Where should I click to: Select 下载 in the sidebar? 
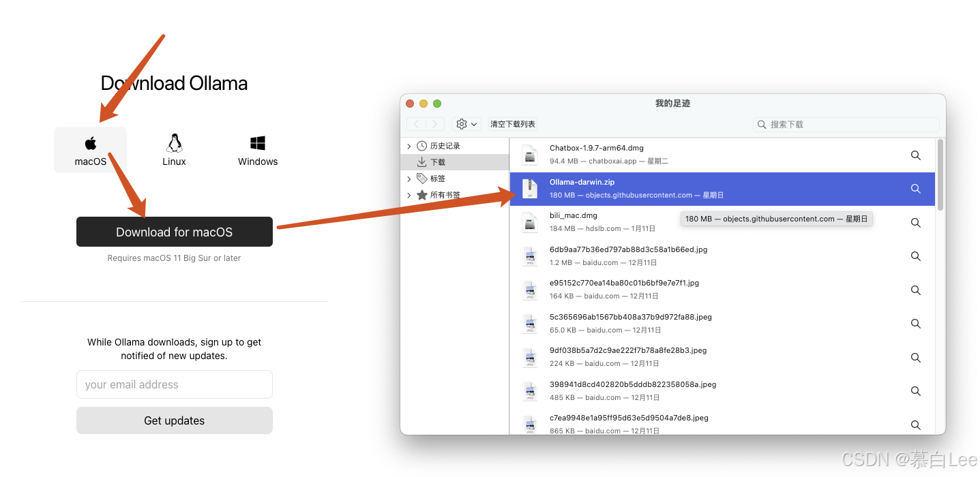coord(437,162)
